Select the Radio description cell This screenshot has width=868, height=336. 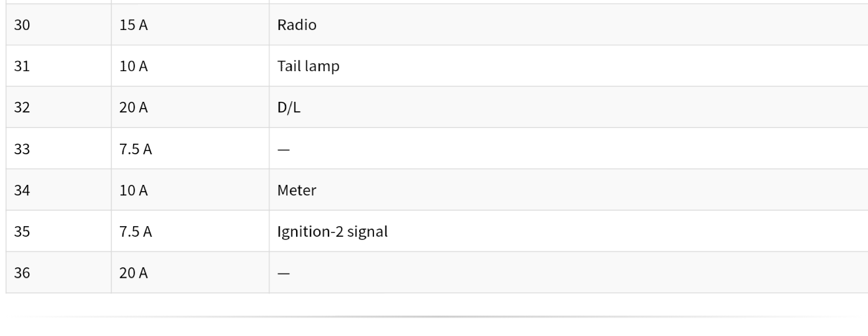[568, 24]
